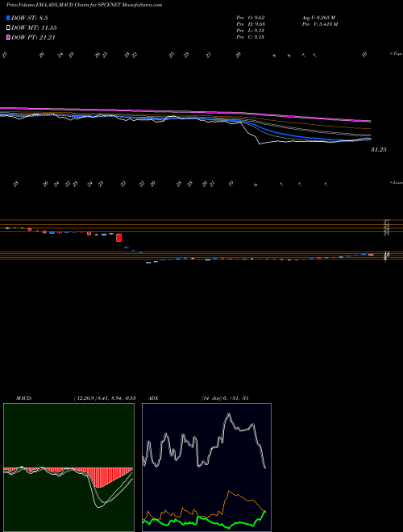
Task: Click the MACD (12,26,9) parameter values
Action: 105,398
